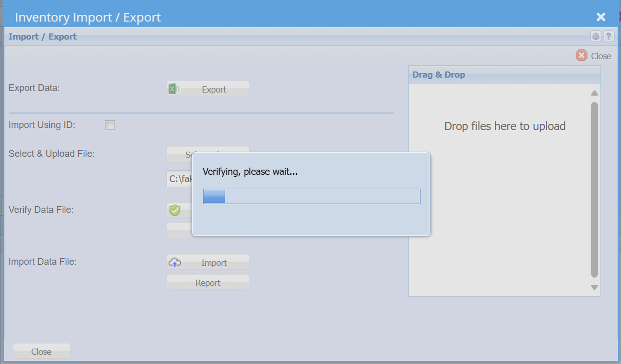Click the 'Drop files here to upload' area
Screen dimensions: 621x364
505,126
